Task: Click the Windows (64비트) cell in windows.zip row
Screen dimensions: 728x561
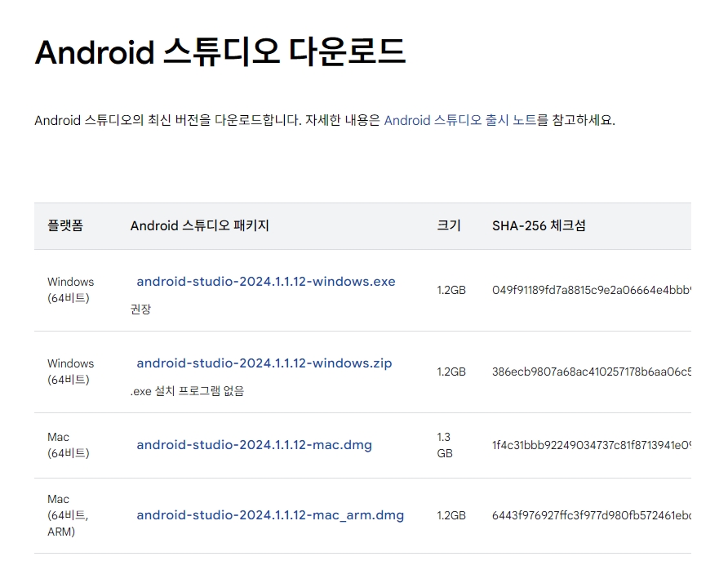Action: (x=70, y=372)
